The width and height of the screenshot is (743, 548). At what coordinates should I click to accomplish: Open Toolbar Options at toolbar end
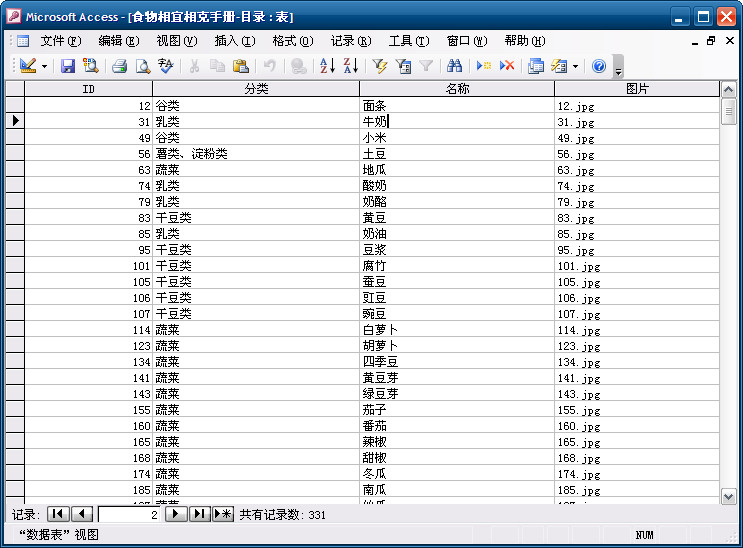click(x=618, y=66)
